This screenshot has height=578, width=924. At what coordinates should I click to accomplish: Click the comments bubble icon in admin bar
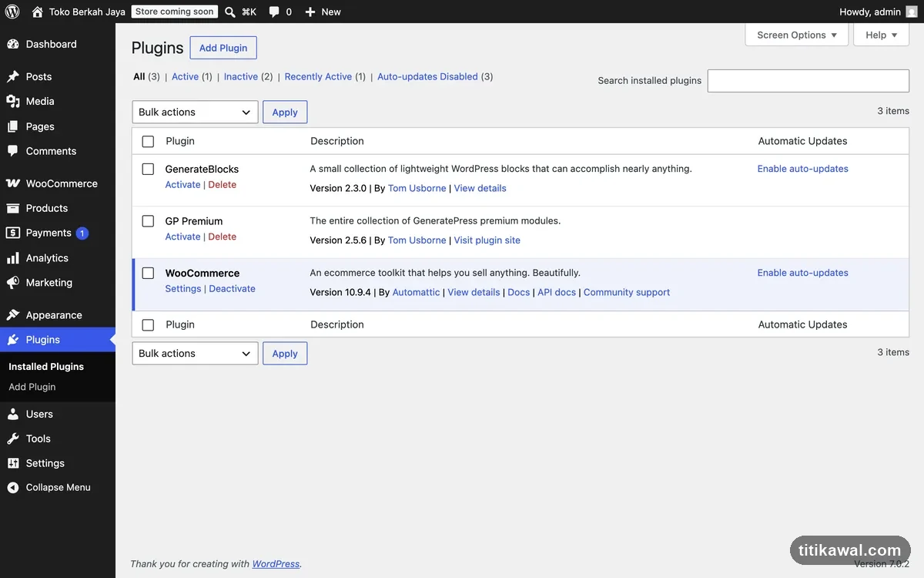(x=274, y=12)
